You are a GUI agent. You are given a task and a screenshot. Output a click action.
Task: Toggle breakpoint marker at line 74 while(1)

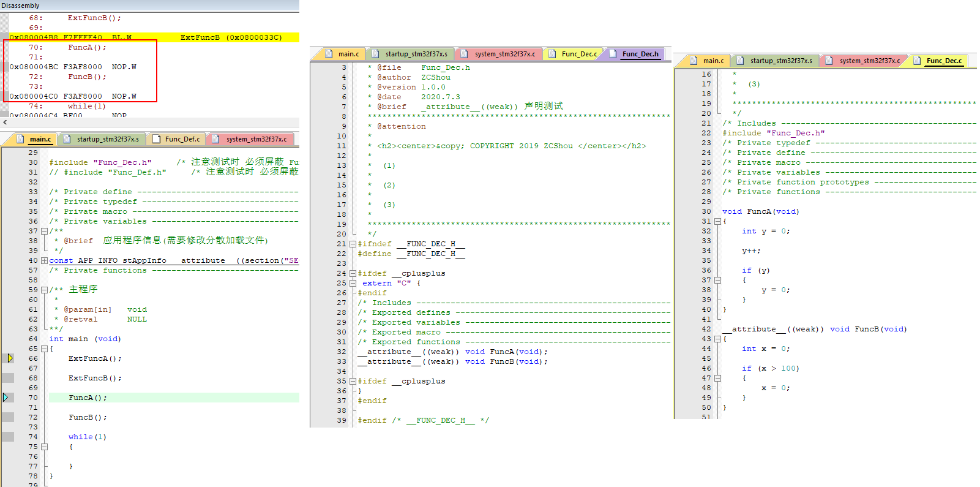(x=8, y=437)
